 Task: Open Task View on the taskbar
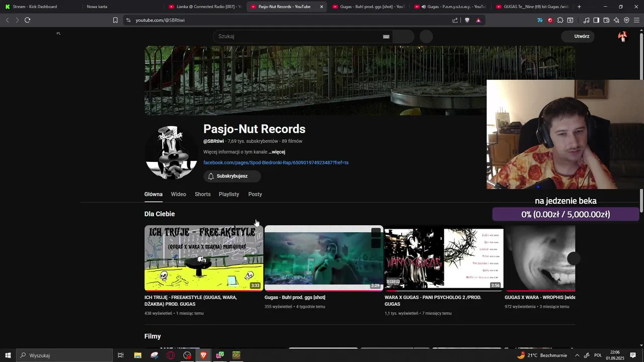[x=121, y=355]
